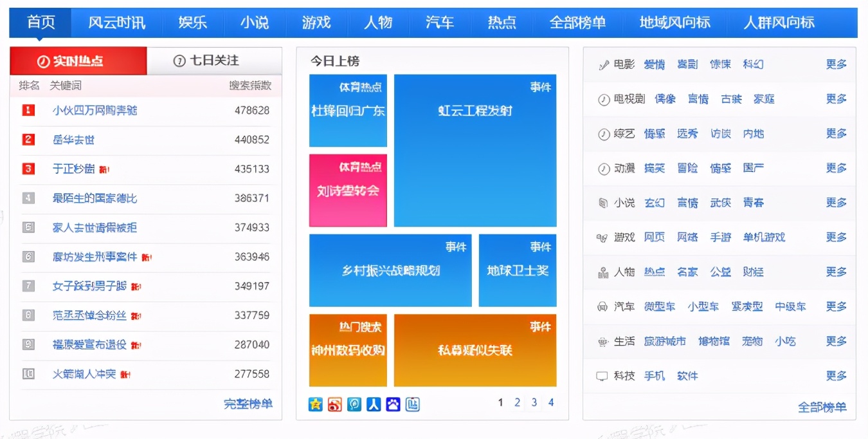Go to page 2 of 今日上榜

click(x=517, y=402)
